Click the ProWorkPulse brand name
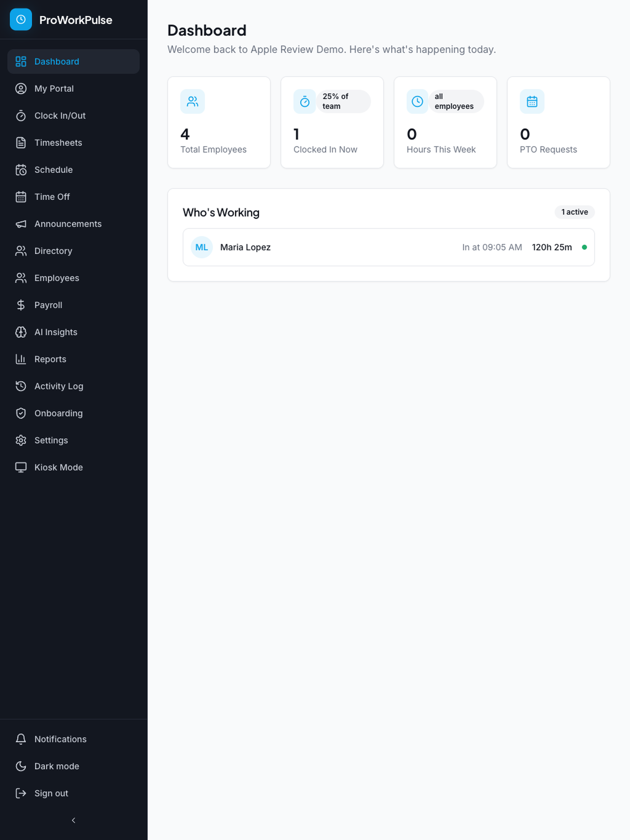 click(76, 20)
